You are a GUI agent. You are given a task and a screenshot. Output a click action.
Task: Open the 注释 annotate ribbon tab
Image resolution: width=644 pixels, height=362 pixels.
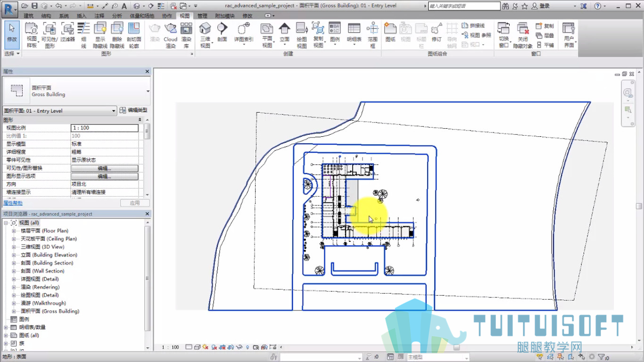(x=99, y=16)
